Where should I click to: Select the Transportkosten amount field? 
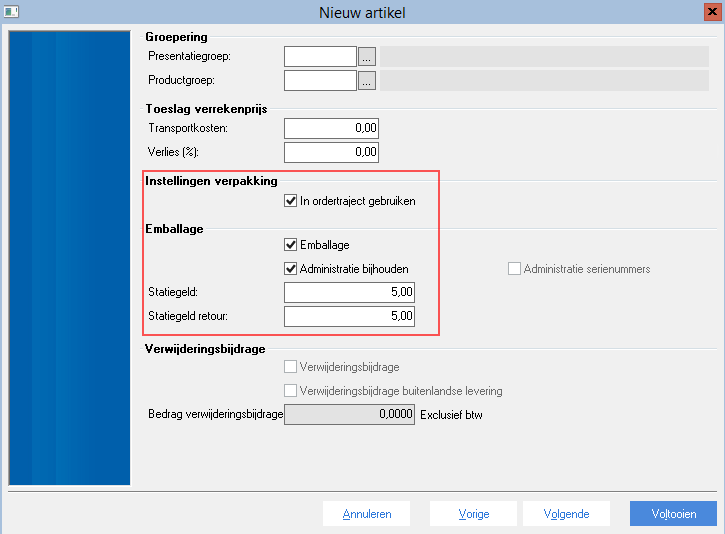(x=332, y=129)
